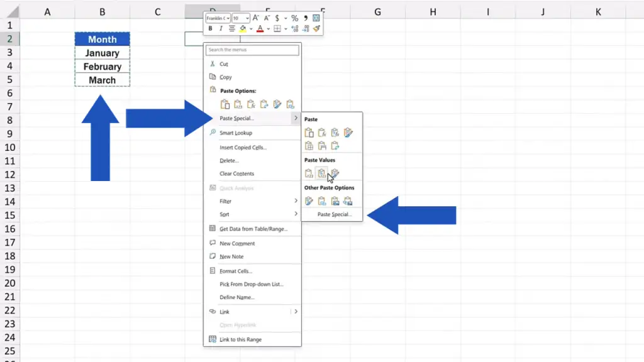This screenshot has height=362, width=644.
Task: Click Formatting icon under Other Paste Options
Action: [x=309, y=201]
